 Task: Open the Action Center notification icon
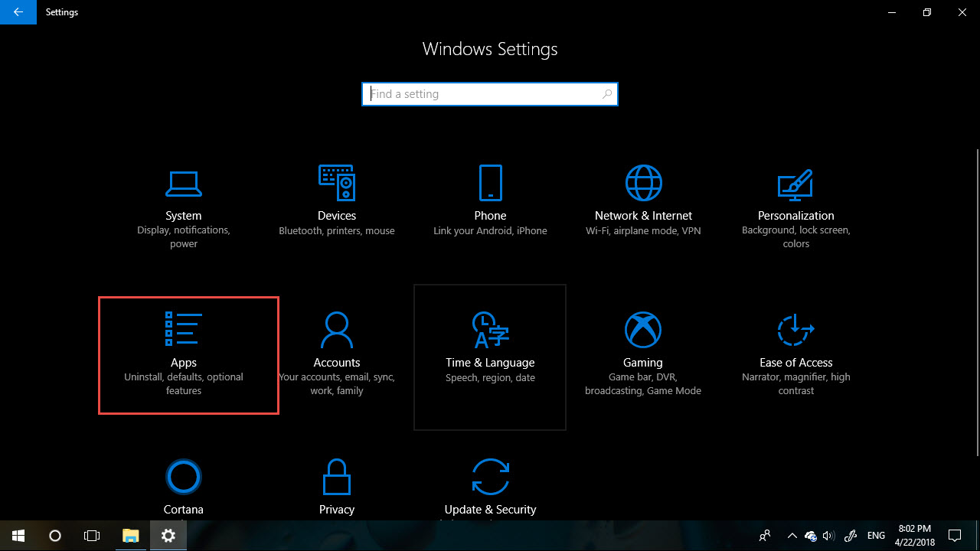coord(955,536)
